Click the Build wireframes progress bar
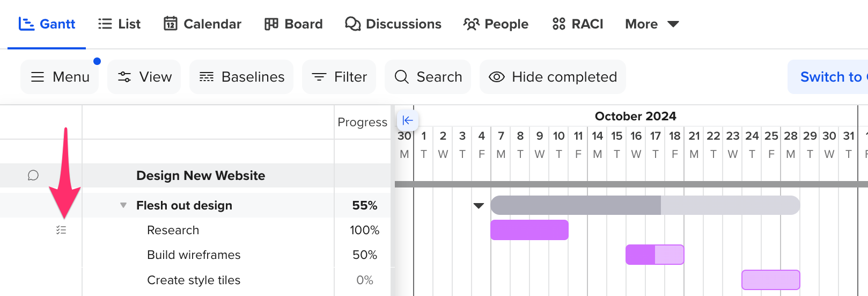868x296 pixels. tap(654, 255)
